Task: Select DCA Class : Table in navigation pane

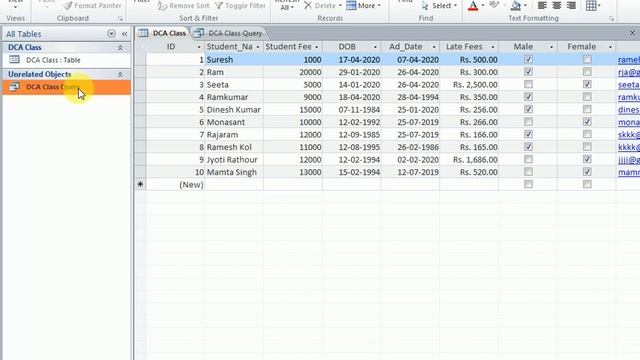Action: click(67, 60)
